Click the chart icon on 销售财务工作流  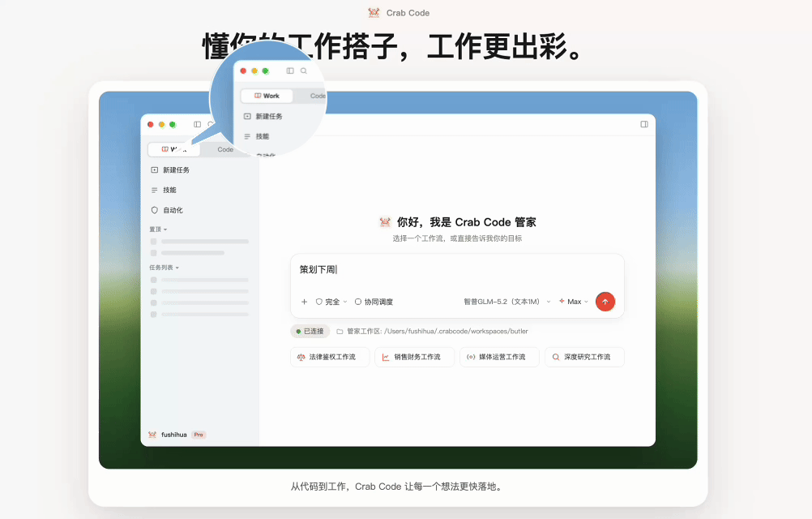tap(386, 357)
